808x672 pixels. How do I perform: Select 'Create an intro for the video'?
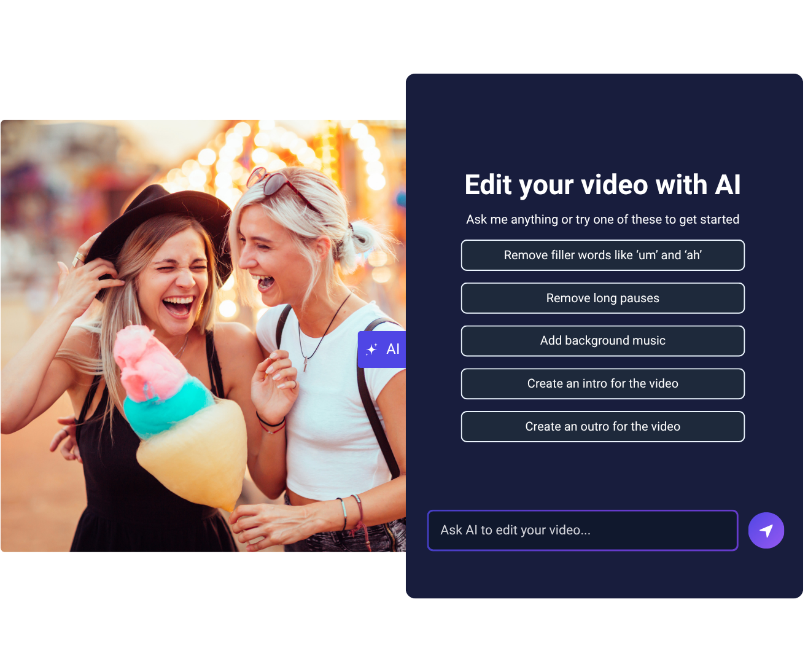[x=602, y=384]
